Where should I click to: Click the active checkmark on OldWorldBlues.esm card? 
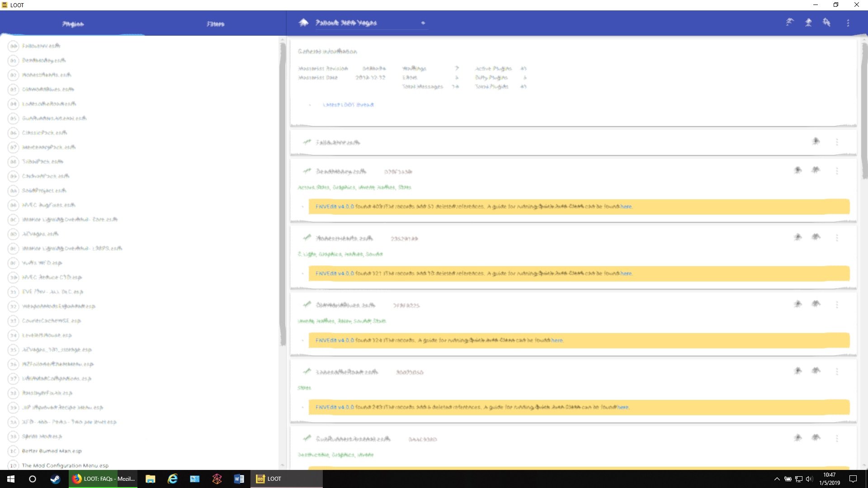tap(307, 305)
